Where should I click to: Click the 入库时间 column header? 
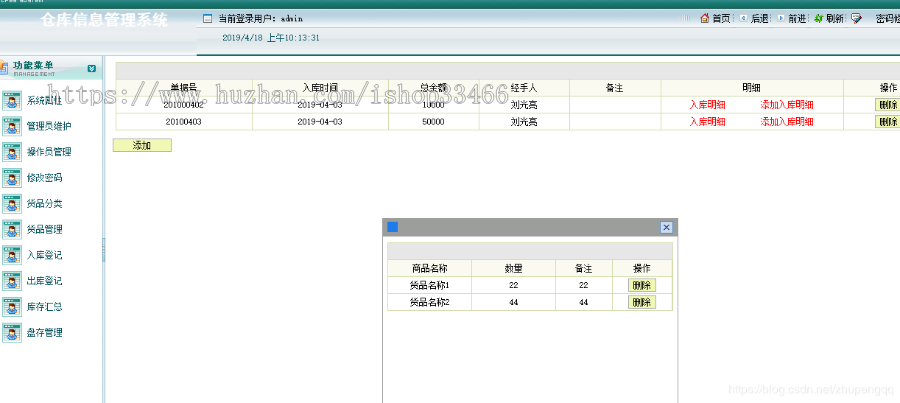tap(320, 88)
